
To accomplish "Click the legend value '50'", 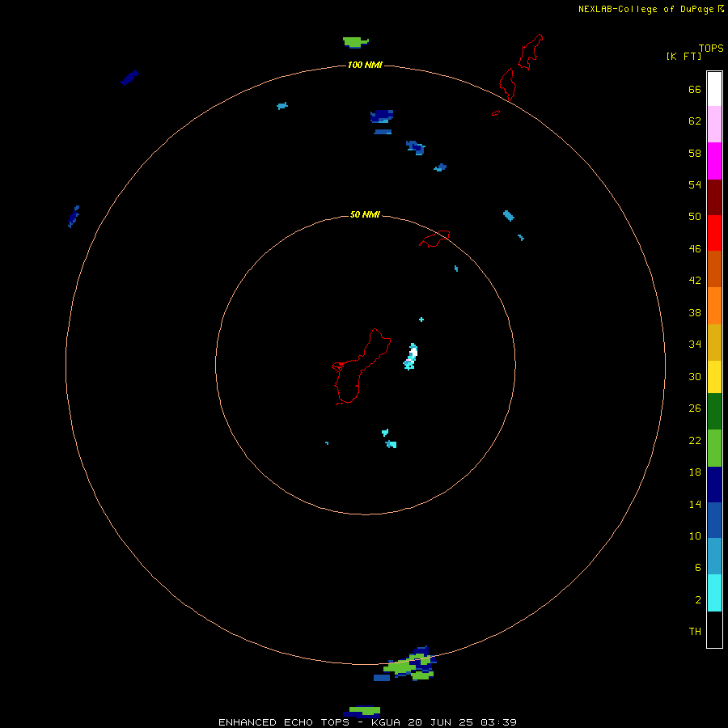I will [x=695, y=217].
